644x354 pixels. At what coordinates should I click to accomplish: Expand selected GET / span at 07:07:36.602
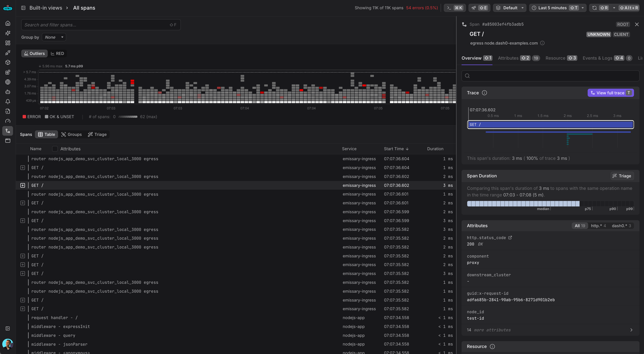pyautogui.click(x=22, y=185)
